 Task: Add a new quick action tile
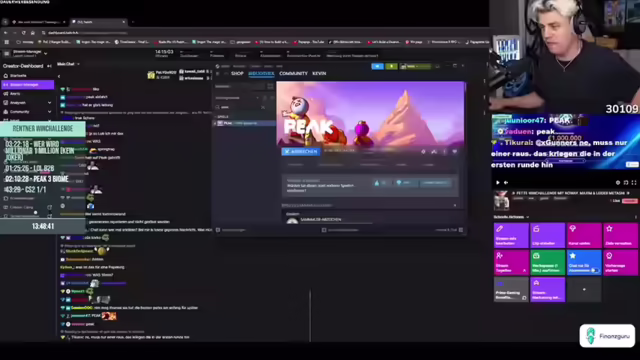click(584, 289)
